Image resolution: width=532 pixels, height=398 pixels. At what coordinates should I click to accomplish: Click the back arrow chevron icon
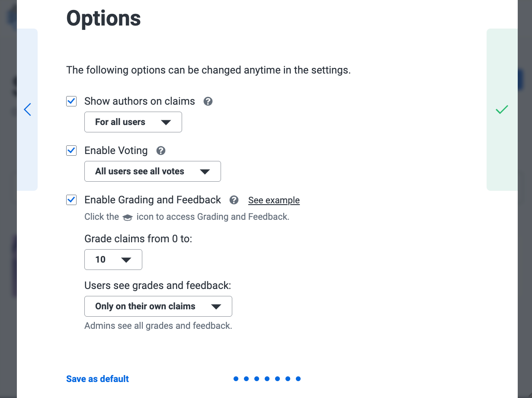click(28, 109)
